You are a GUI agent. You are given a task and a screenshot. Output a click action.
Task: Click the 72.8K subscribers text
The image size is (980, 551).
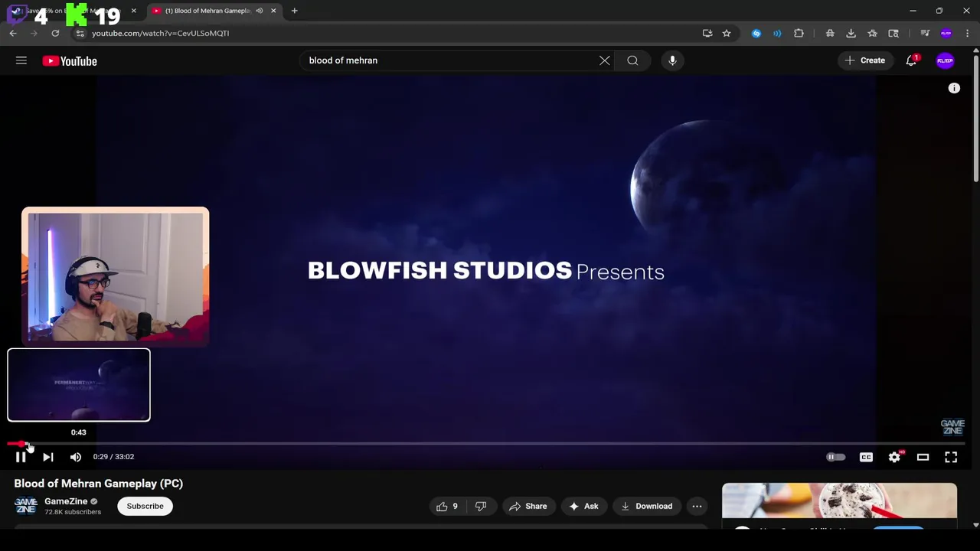pyautogui.click(x=73, y=512)
